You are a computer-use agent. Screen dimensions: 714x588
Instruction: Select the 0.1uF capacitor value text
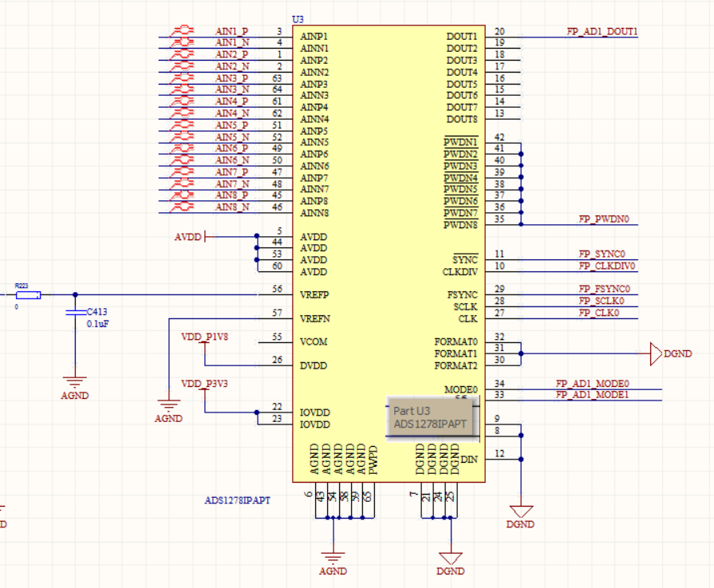(x=97, y=324)
